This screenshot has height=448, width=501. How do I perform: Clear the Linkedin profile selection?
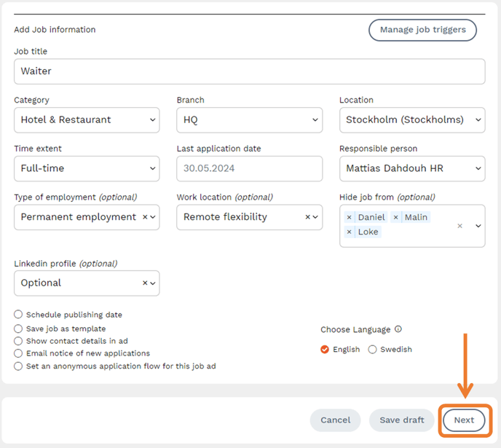(144, 283)
